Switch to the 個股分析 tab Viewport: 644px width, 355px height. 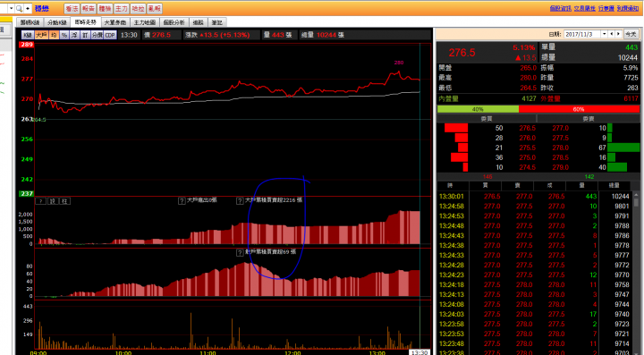(x=174, y=22)
